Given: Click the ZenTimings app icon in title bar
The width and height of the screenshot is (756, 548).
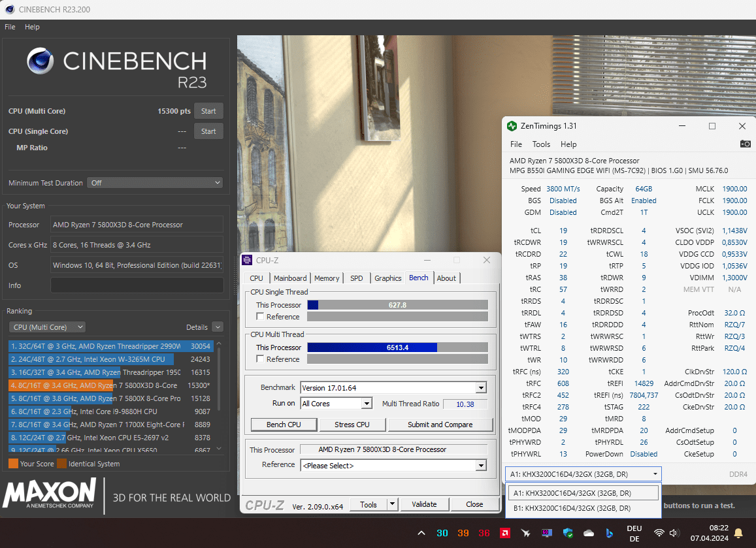Looking at the screenshot, I should coord(512,126).
